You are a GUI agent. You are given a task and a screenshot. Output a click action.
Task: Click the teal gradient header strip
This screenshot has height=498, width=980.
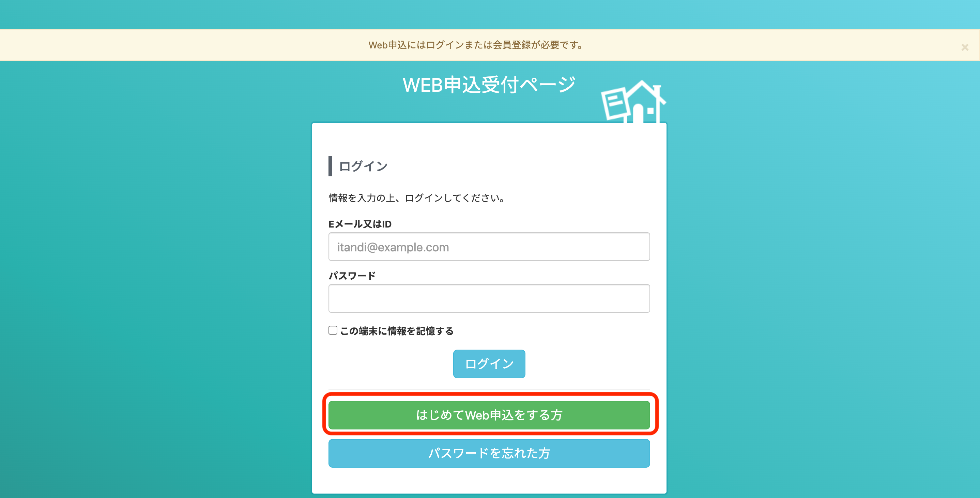pos(490,14)
